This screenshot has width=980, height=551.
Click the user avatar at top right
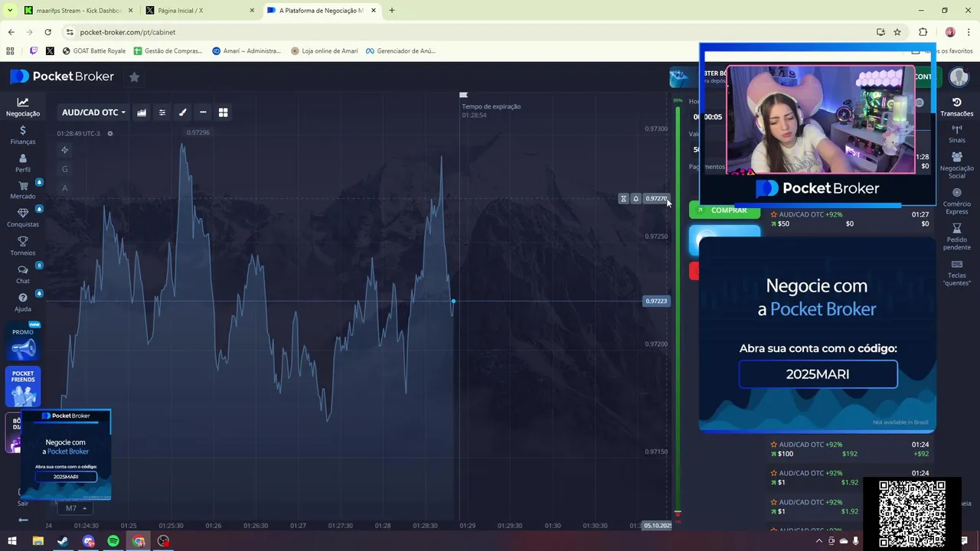pyautogui.click(x=959, y=77)
